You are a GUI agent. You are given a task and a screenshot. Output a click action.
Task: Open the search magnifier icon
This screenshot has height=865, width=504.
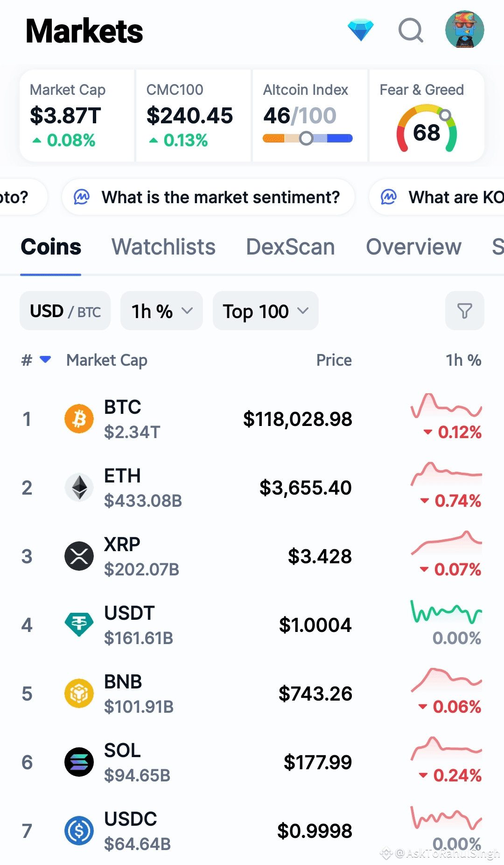click(411, 30)
